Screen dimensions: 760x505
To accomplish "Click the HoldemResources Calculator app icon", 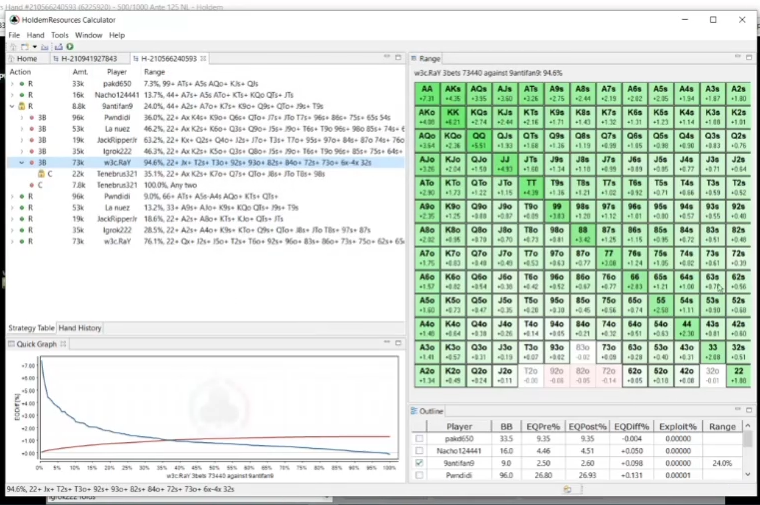I will click(15, 20).
